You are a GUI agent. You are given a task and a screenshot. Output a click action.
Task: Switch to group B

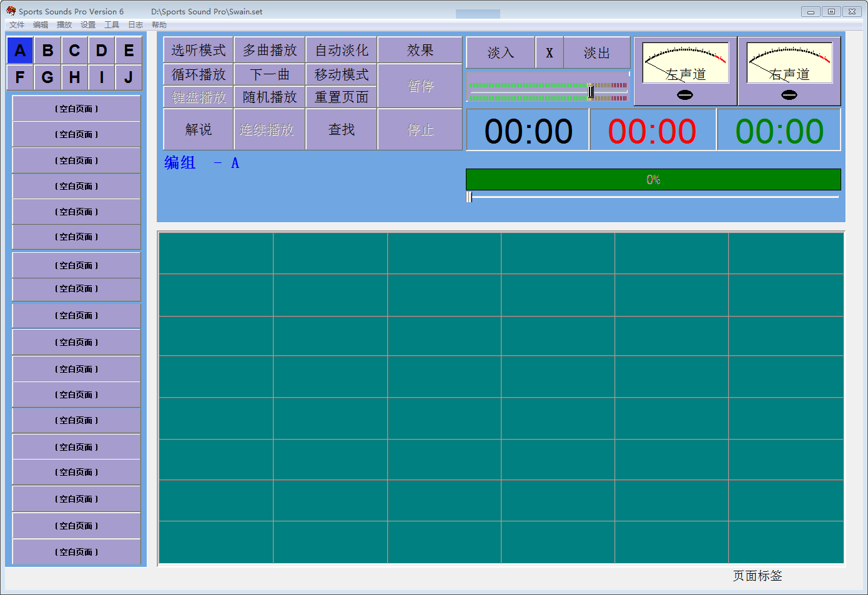47,51
